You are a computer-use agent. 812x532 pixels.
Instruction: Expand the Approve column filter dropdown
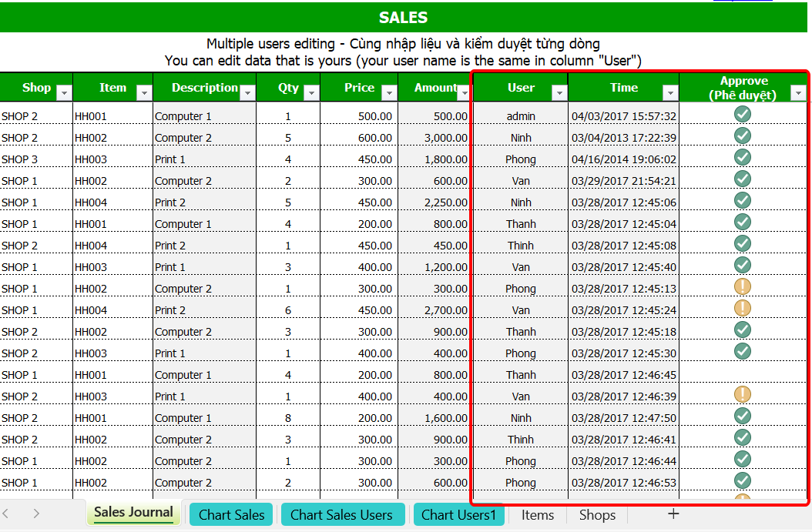tap(798, 93)
